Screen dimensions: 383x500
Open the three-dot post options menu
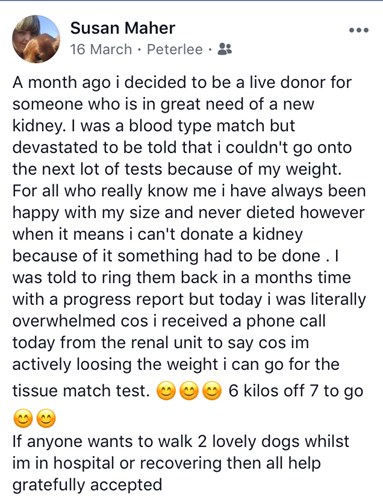coord(359,30)
